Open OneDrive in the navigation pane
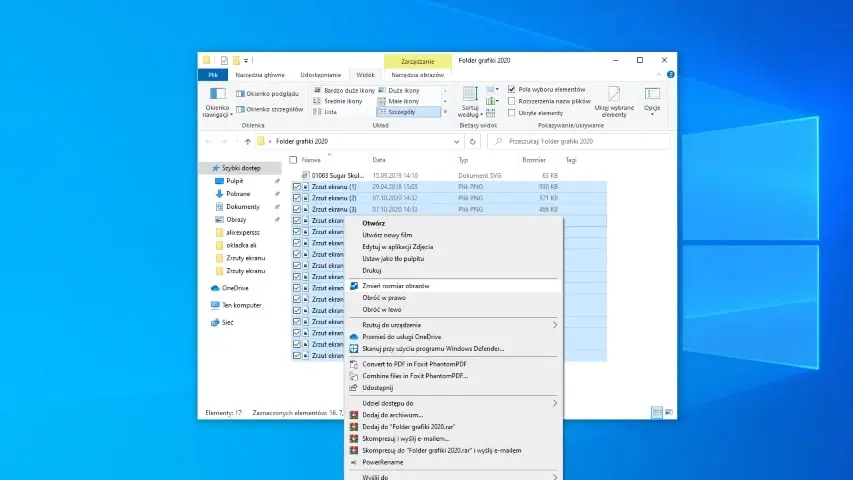The image size is (853, 480). click(x=235, y=288)
